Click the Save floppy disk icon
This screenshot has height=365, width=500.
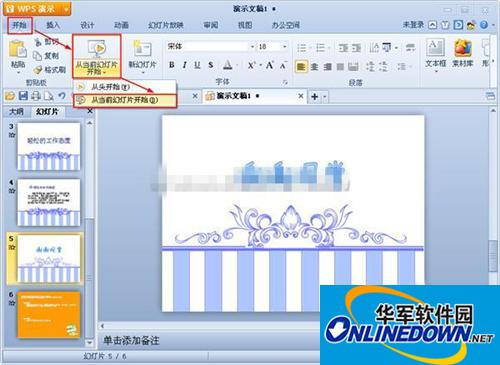coord(23,96)
